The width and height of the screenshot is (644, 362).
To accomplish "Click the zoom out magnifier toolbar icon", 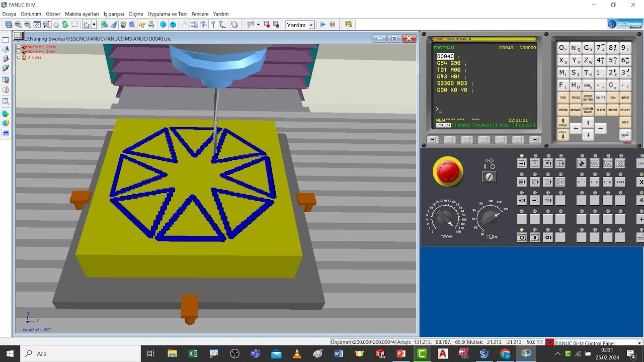I will [28, 25].
